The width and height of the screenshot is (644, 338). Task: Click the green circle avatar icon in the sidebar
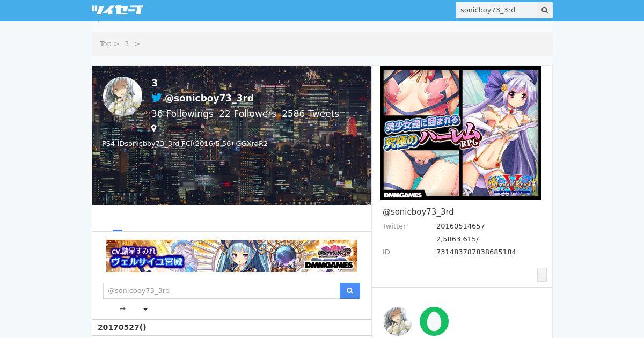(434, 321)
